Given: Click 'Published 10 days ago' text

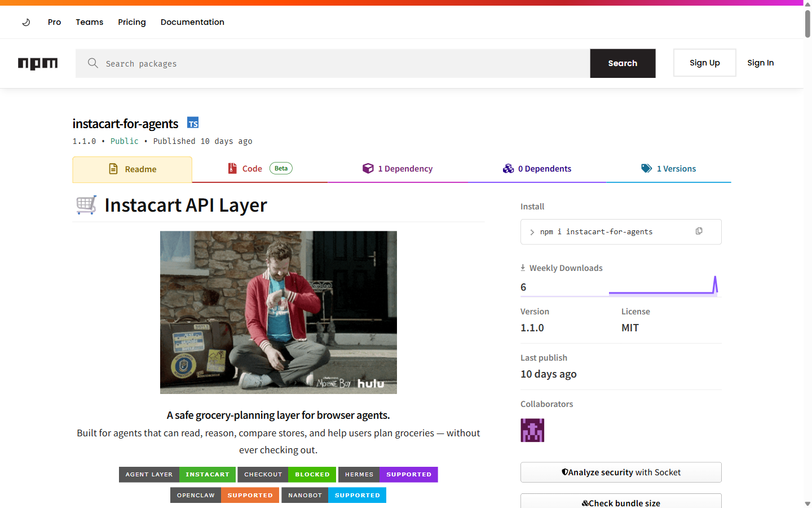Looking at the screenshot, I should coord(202,141).
